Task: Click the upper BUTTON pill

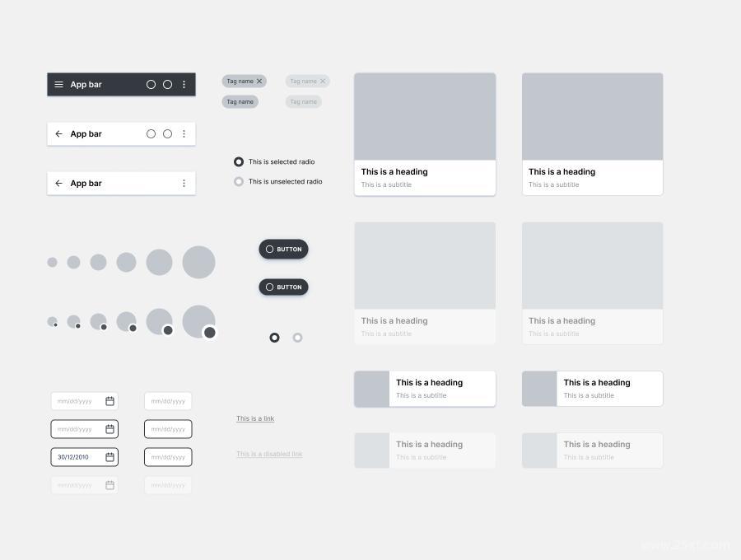Action: click(x=283, y=250)
